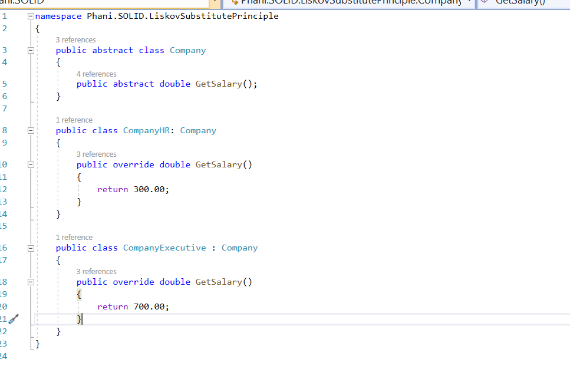Click the screwdriver quick actions icon
Screen dimensions: 570x392
[14, 319]
